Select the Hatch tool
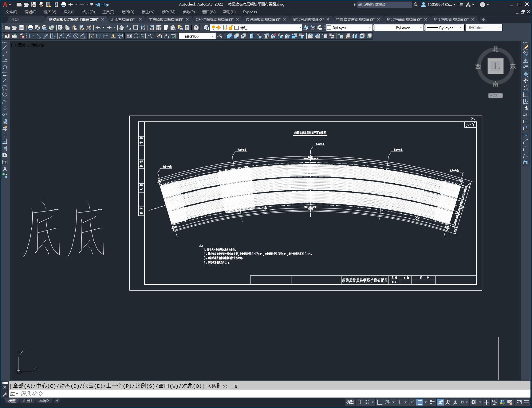Screen dimensions: 532x408 coord(5,142)
